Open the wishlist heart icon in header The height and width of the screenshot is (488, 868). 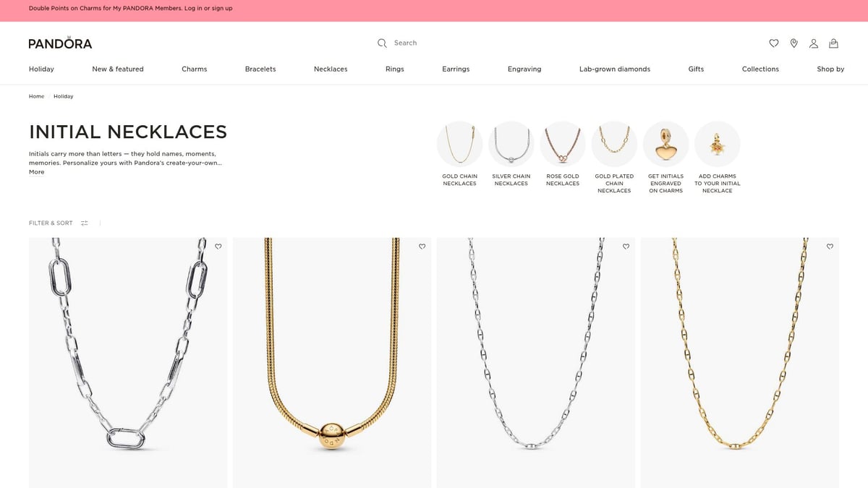(x=773, y=43)
